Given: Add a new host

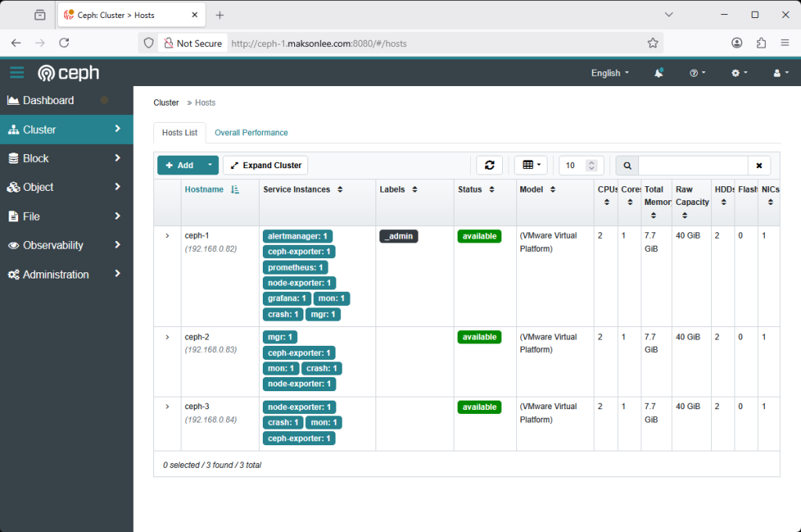Looking at the screenshot, I should (179, 166).
